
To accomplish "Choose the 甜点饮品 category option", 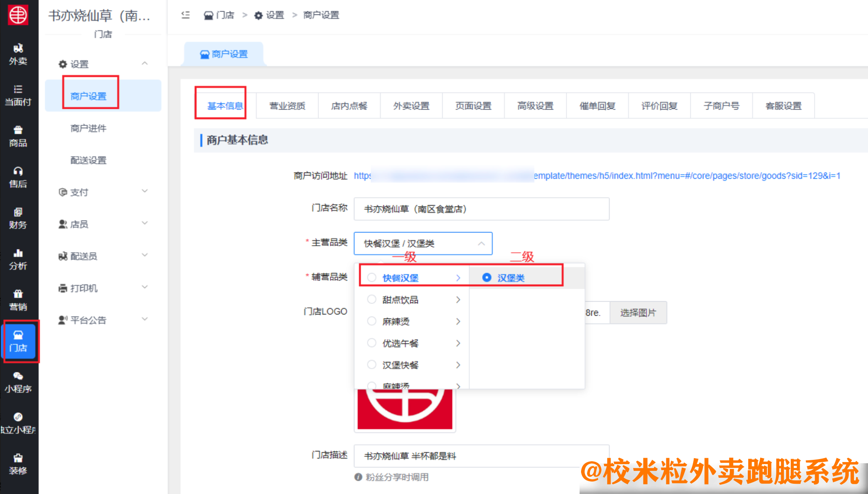I will (401, 299).
